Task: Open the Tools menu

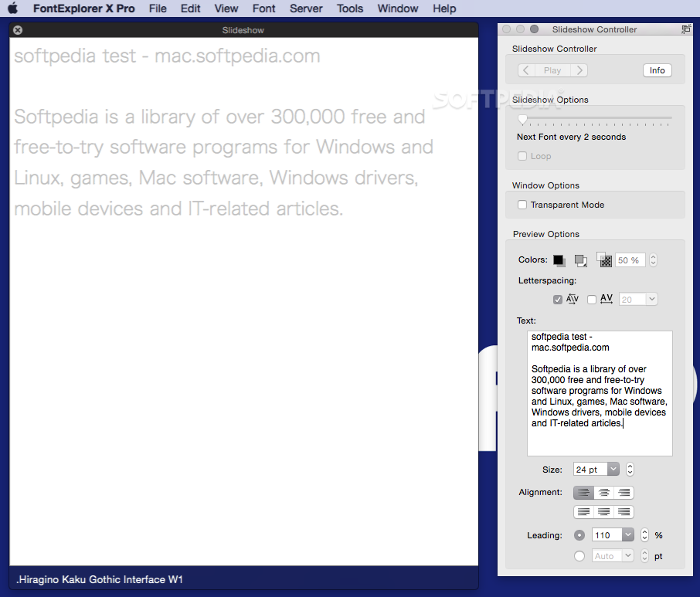Action: point(349,8)
